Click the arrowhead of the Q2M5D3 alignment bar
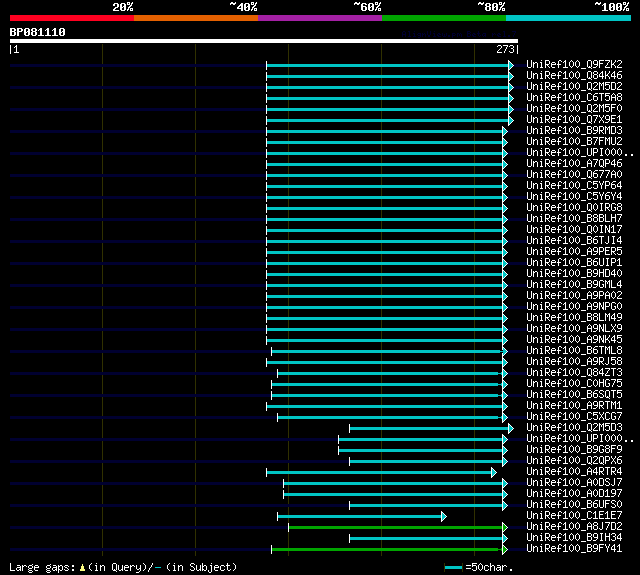 [x=511, y=428]
